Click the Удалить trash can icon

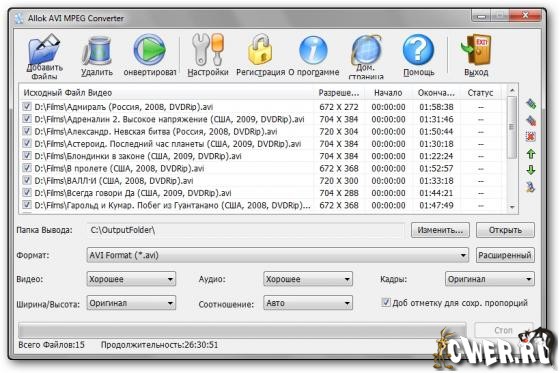tap(97, 51)
